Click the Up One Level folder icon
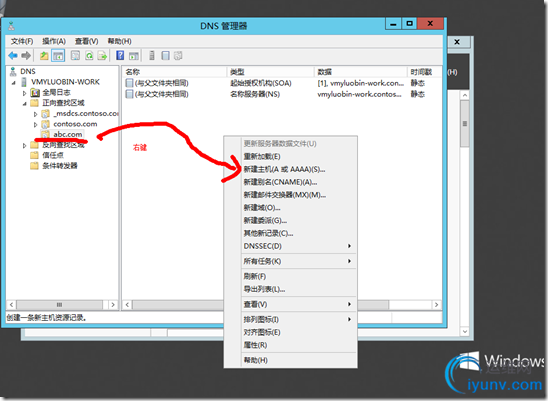Image resolution: width=548 pixels, height=401 pixels. click(x=44, y=55)
